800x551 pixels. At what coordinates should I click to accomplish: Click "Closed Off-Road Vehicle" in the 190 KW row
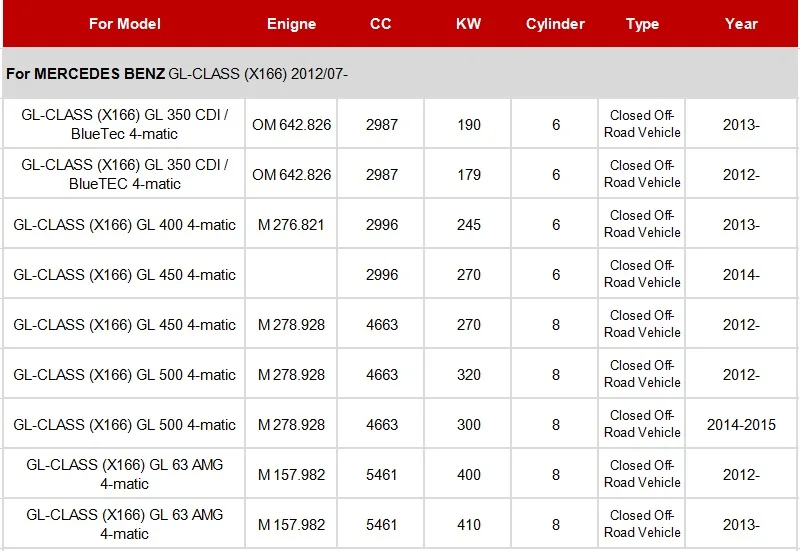[642, 124]
